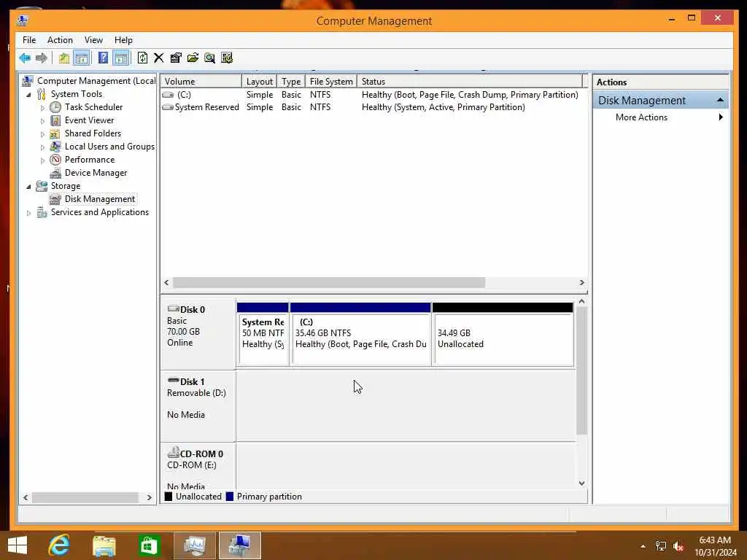Open Device Manager in tree
Viewport: 747px width, 560px height.
tap(96, 173)
